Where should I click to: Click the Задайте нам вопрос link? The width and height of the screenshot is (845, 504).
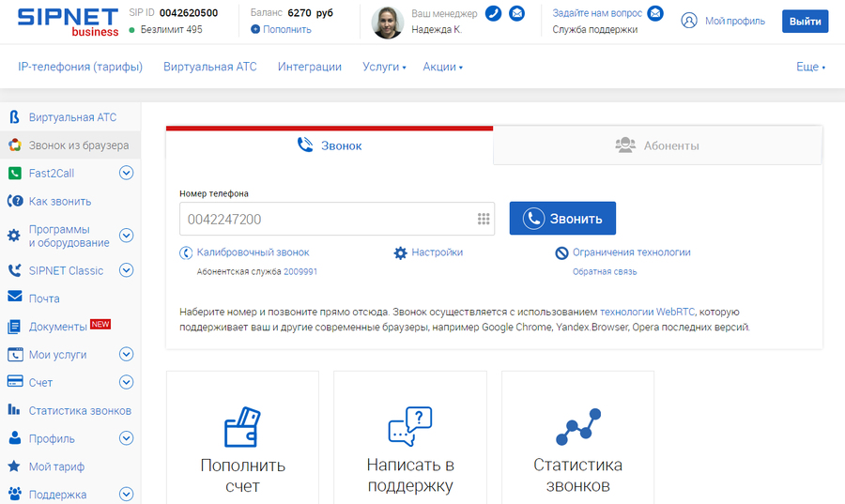(x=597, y=13)
